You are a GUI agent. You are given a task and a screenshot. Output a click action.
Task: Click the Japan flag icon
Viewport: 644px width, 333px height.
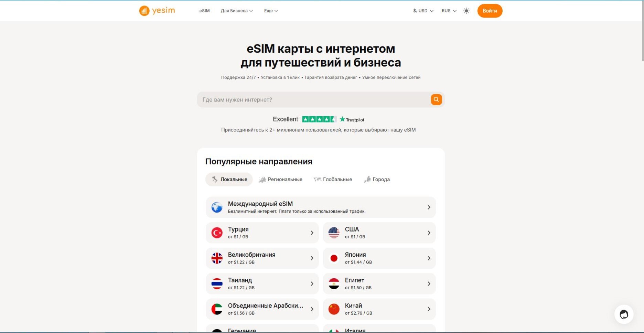tap(334, 258)
